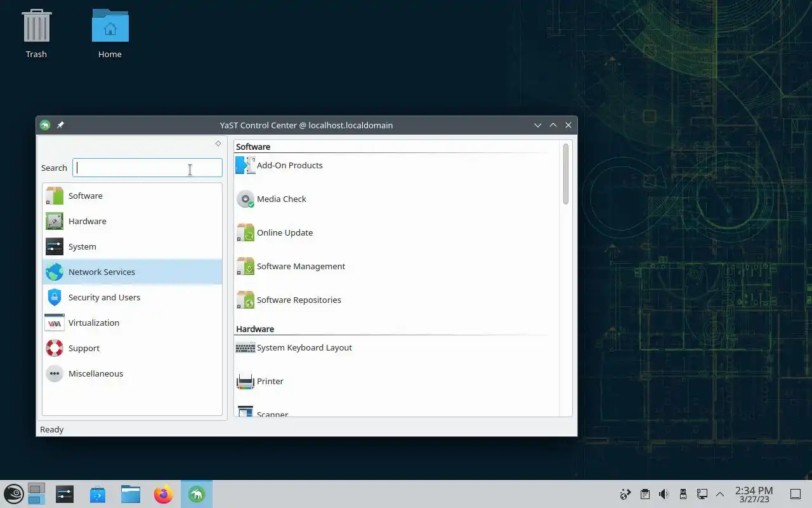Launch the Software Repositories module
812x508 pixels.
pyautogui.click(x=289, y=300)
